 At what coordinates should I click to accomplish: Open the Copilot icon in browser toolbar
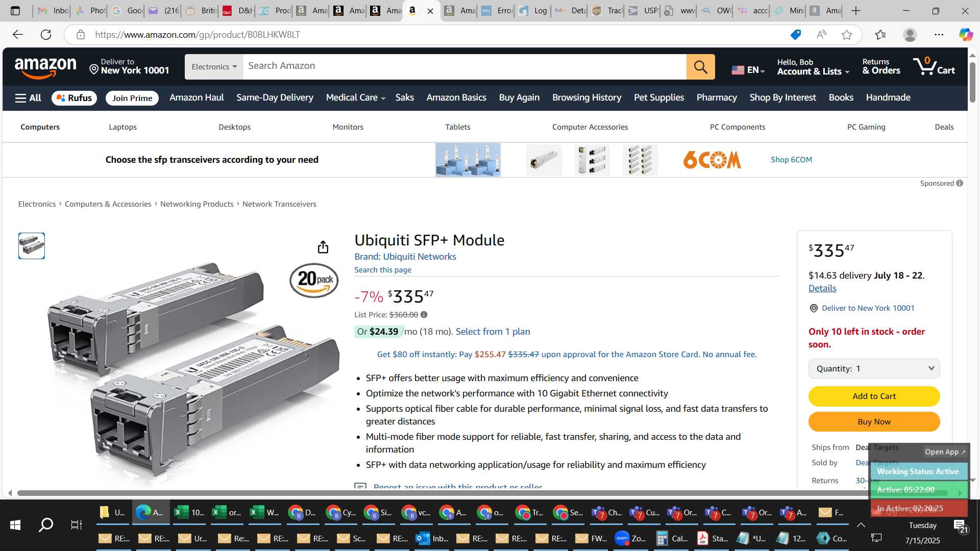965,35
